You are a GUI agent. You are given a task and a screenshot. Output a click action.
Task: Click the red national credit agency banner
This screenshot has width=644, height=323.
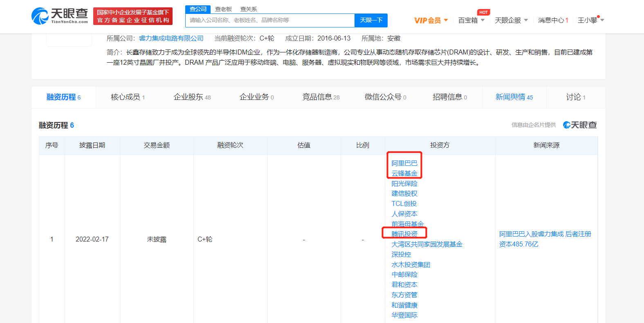(x=133, y=16)
